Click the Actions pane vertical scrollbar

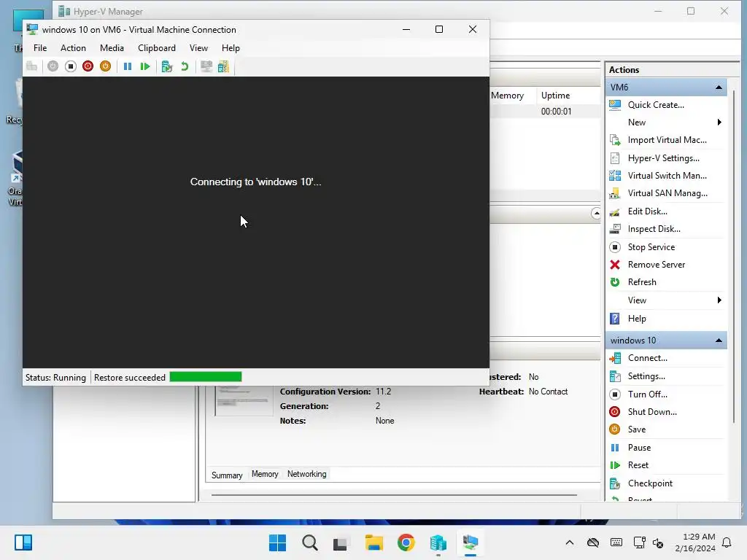point(734,257)
